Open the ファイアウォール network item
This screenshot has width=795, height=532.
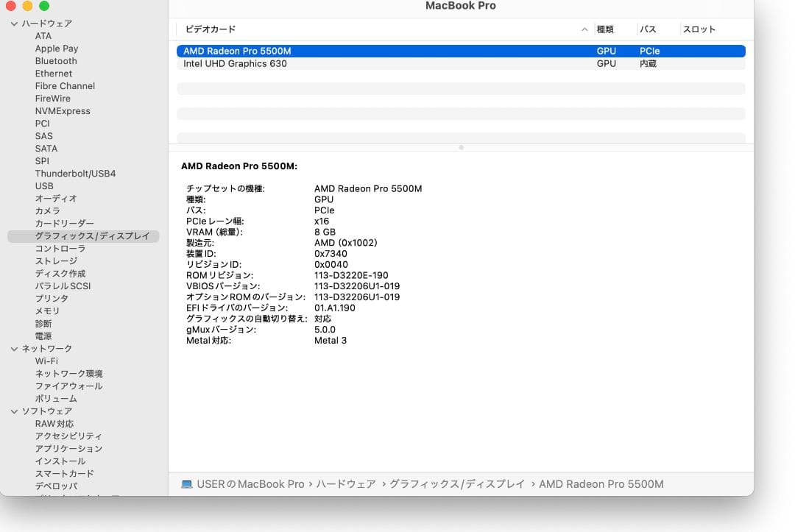coord(69,386)
